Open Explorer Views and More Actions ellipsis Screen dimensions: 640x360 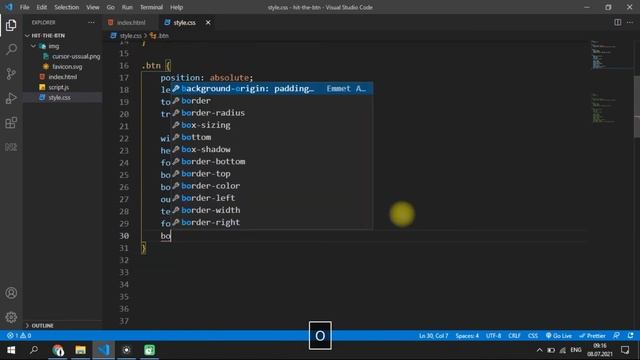pos(91,22)
